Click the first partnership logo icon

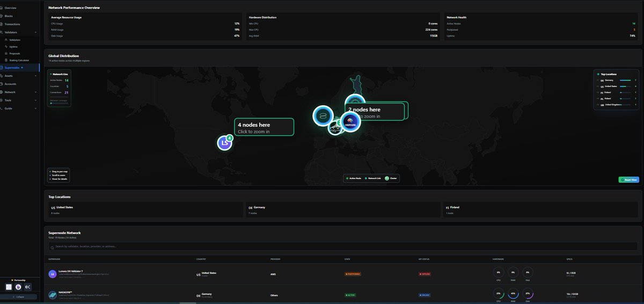9,287
